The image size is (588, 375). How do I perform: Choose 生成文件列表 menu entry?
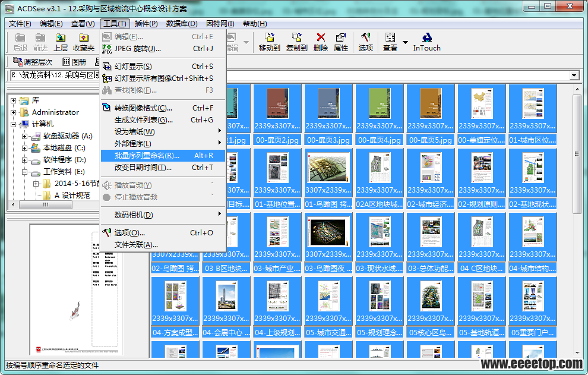pos(163,119)
